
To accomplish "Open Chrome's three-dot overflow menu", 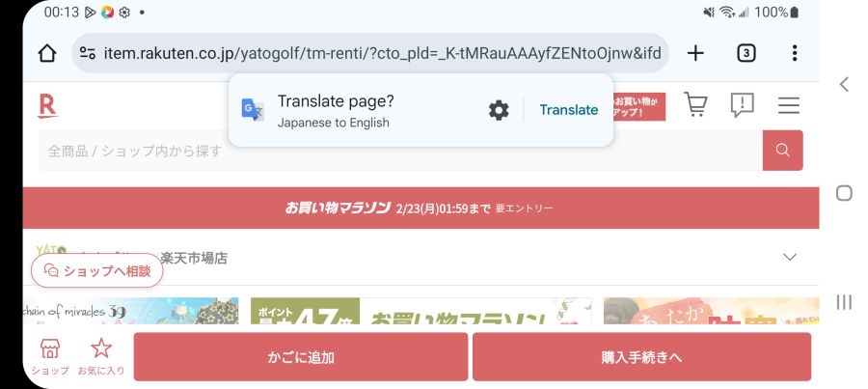I will pyautogui.click(x=794, y=53).
